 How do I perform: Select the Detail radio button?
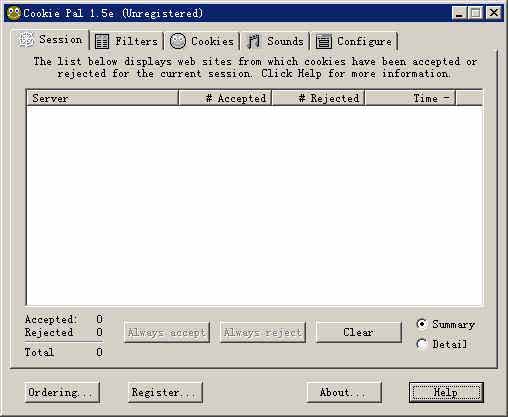coord(422,344)
